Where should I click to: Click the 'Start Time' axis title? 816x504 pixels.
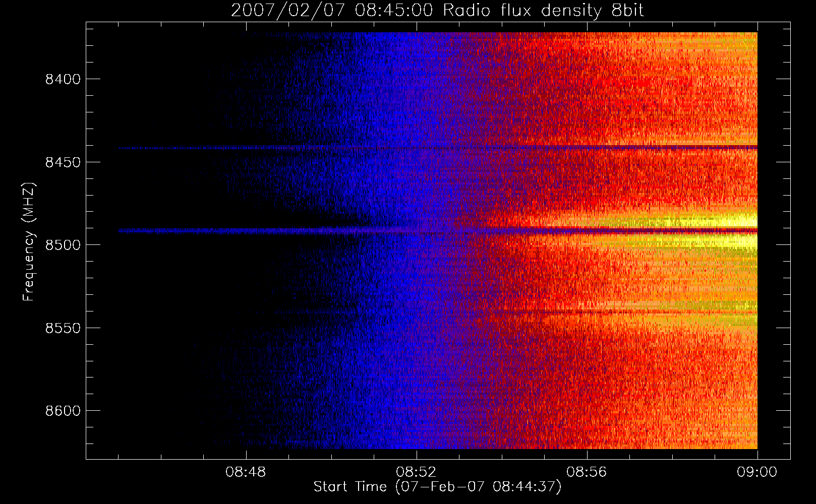click(351, 487)
